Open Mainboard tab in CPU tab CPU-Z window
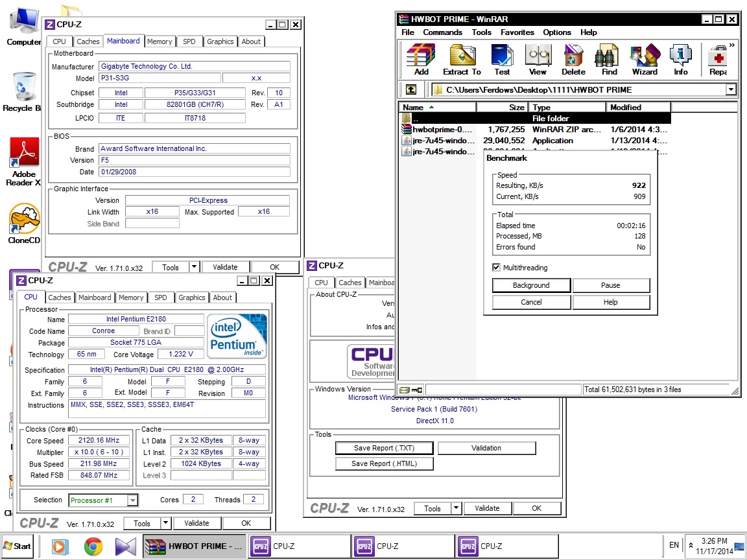The height and width of the screenshot is (560, 747). click(x=94, y=297)
